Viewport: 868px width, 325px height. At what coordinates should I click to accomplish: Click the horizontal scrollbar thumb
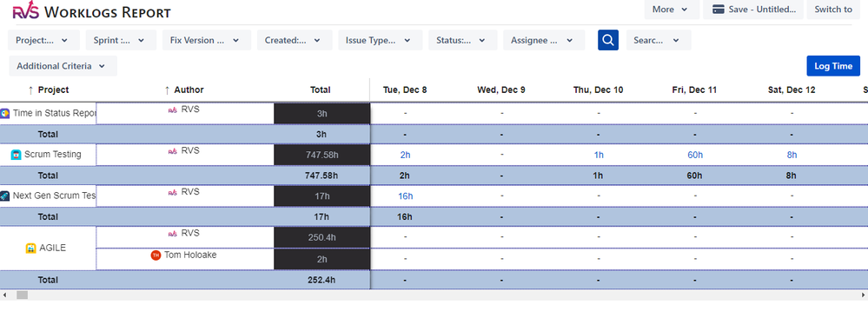(22, 295)
